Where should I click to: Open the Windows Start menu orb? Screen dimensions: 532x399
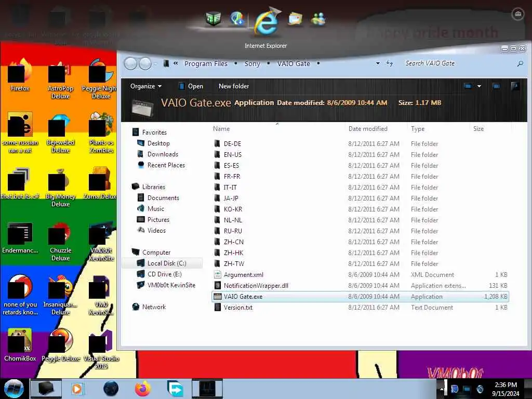[x=14, y=389]
